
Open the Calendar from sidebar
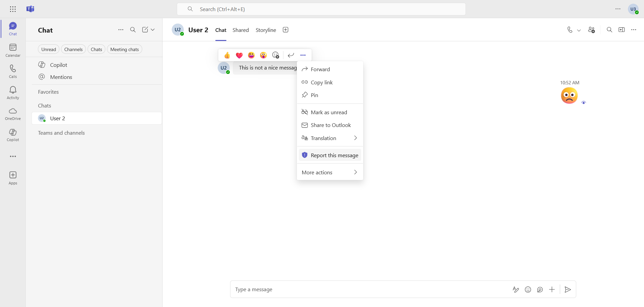(13, 50)
